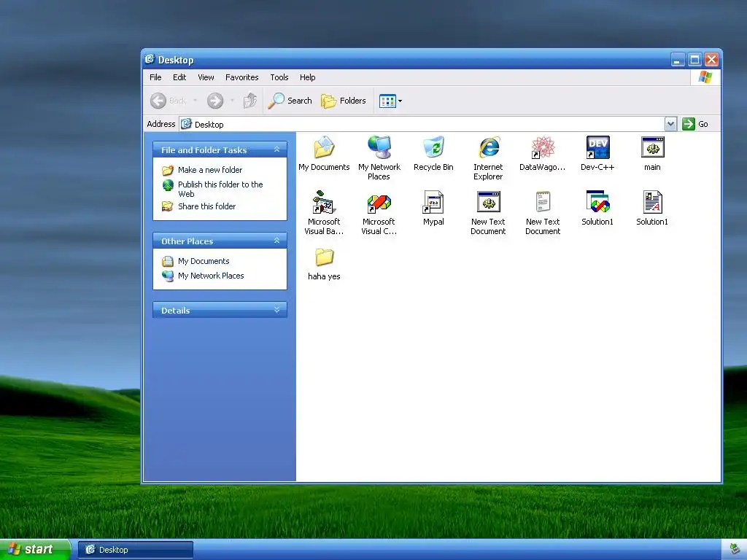Viewport: 747px width, 560px height.
Task: Open the Address bar dropdown arrow
Action: tap(670, 124)
